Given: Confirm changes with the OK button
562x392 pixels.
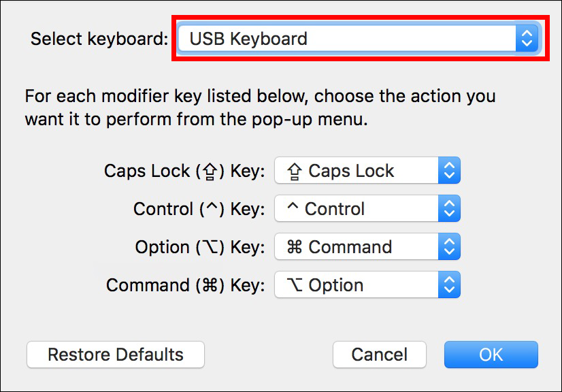Looking at the screenshot, I should 491,355.
